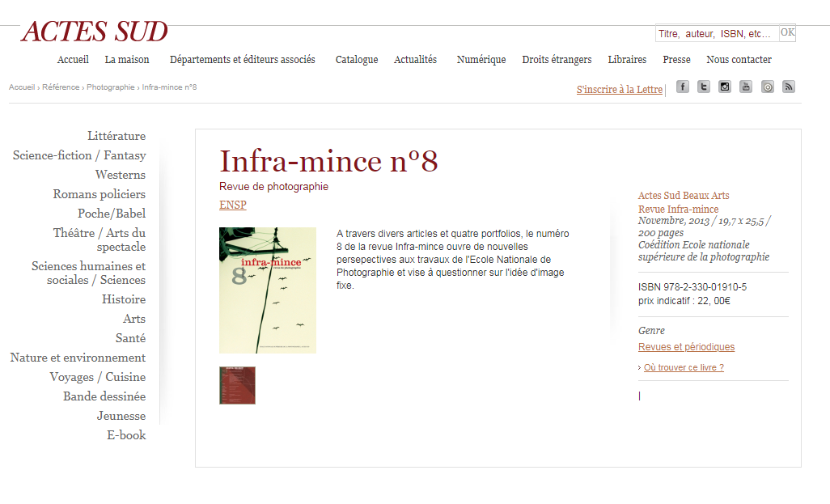This screenshot has width=830, height=504.
Task: Select Sciences humaines et sociales category
Action: tap(88, 273)
